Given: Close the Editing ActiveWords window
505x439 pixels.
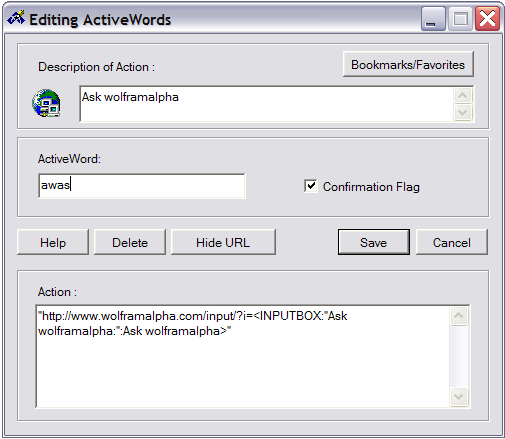Looking at the screenshot, I should coord(487,19).
